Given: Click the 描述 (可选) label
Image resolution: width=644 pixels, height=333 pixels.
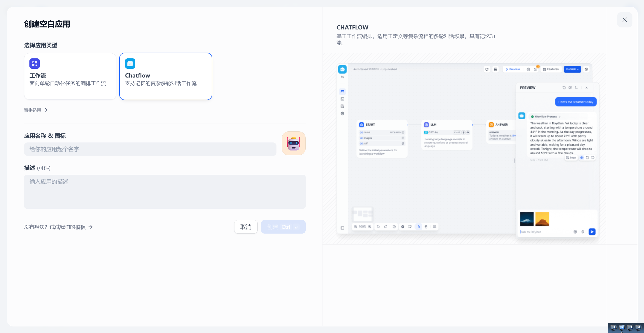Looking at the screenshot, I should (x=37, y=168).
